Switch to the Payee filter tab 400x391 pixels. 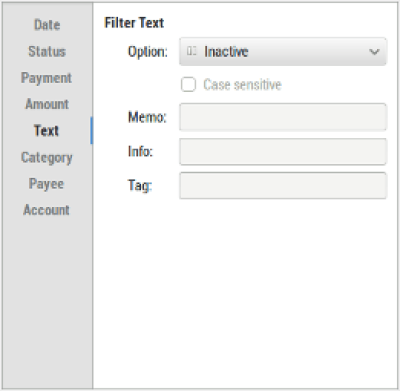46,184
